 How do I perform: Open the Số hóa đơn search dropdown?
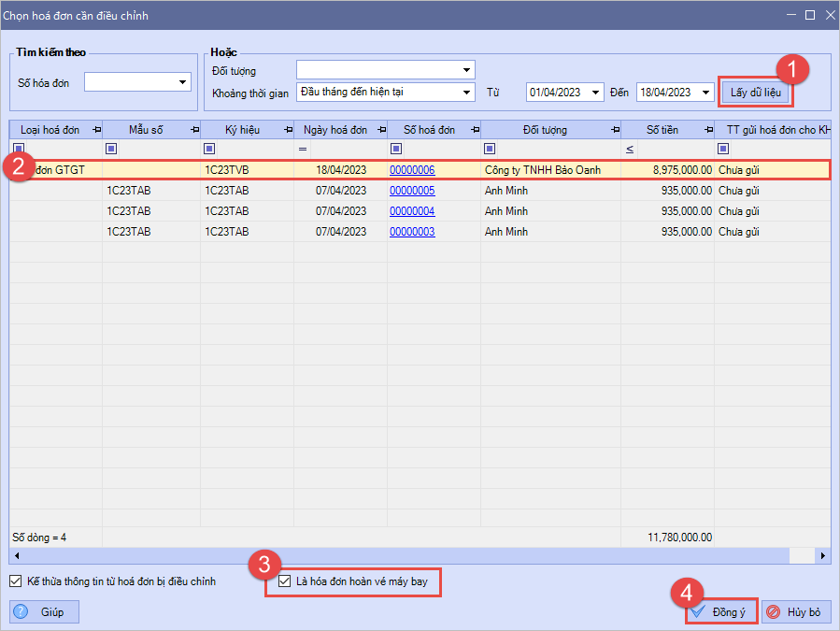182,83
